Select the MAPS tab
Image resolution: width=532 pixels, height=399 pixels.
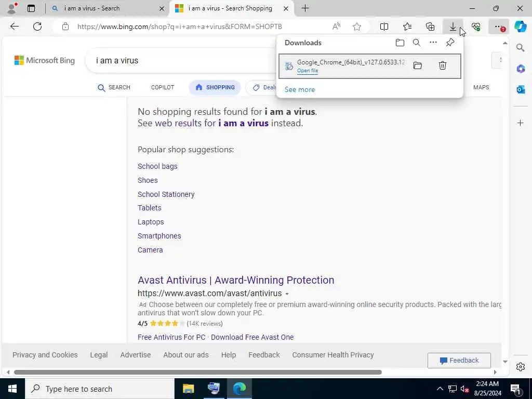481,87
